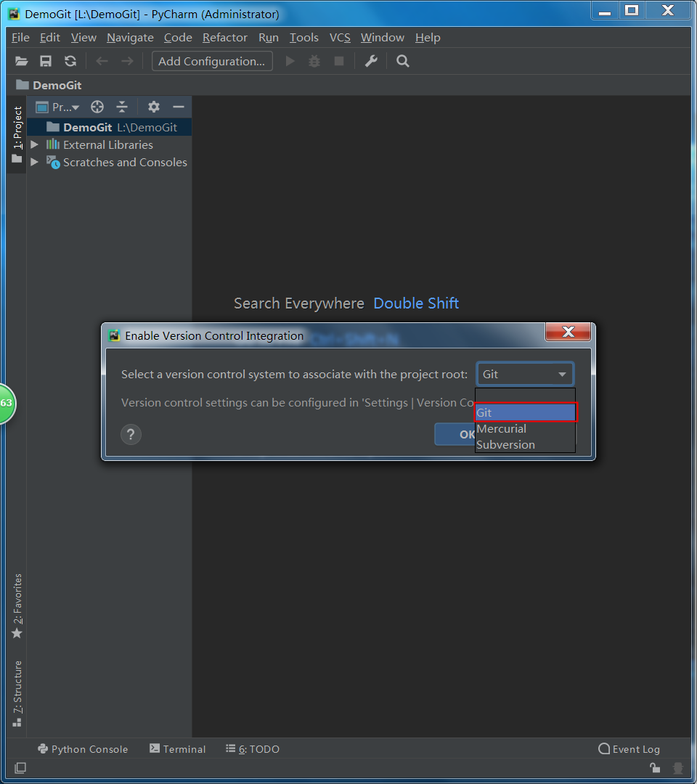Viewport: 697px width, 784px height.
Task: Open the version control system combo box
Action: pyautogui.click(x=525, y=374)
